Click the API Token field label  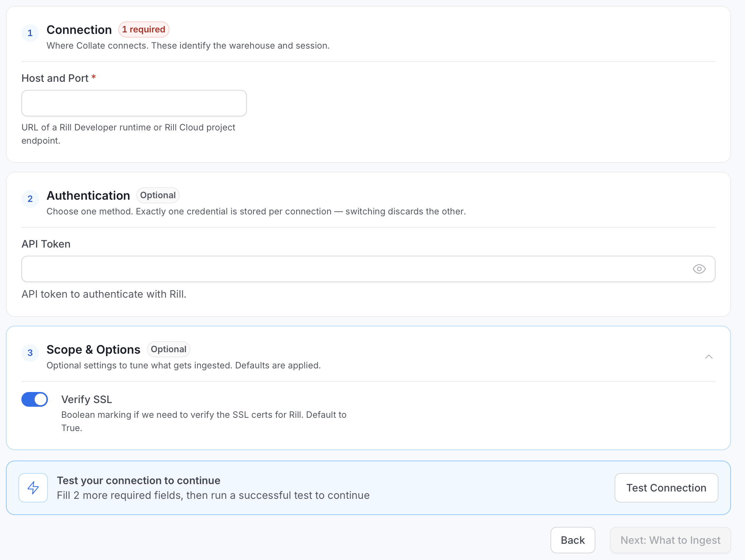pyautogui.click(x=46, y=244)
